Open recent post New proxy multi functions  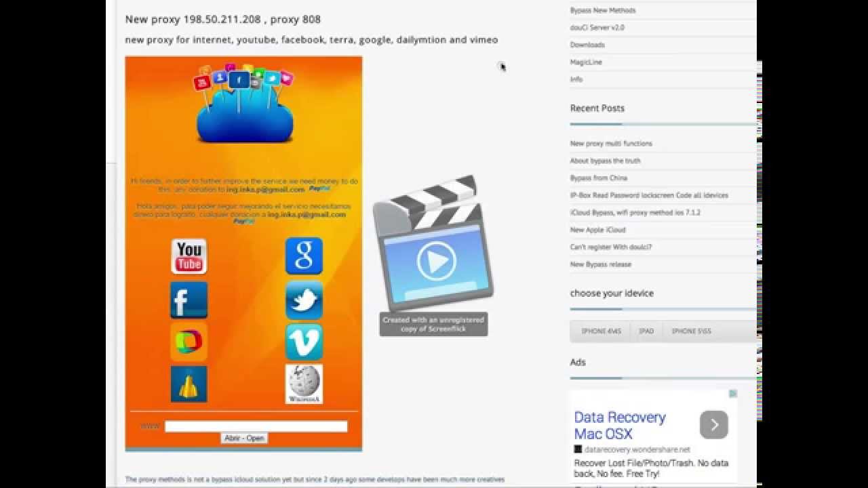611,144
